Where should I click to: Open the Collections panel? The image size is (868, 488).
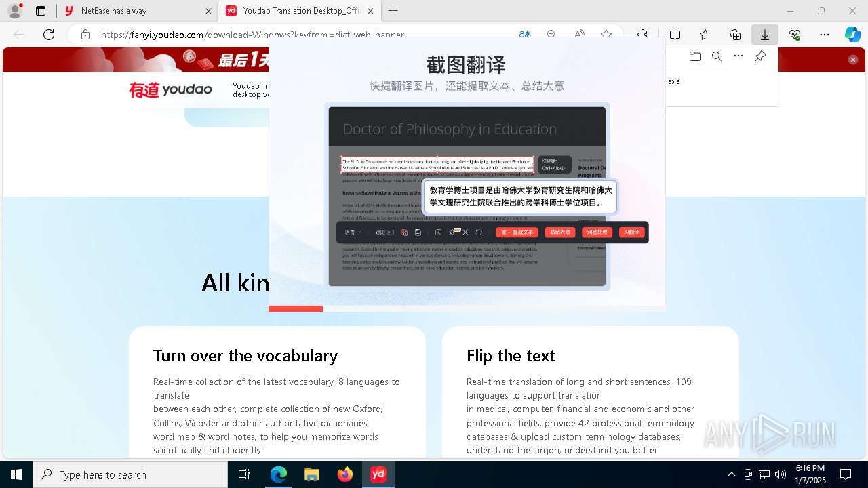(735, 35)
